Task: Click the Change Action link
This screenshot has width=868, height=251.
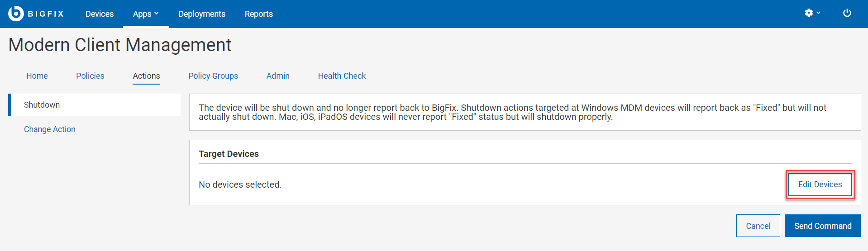Action: [x=50, y=129]
